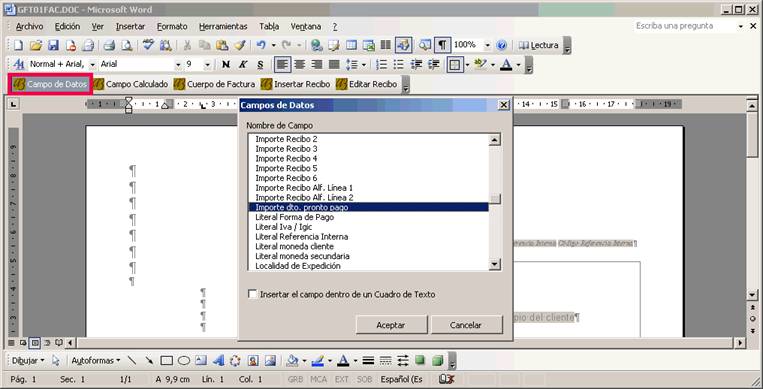Viewport: 763px width, 389px height.
Task: Open Print Preview (magnifier page icon)
Action: click(127, 45)
